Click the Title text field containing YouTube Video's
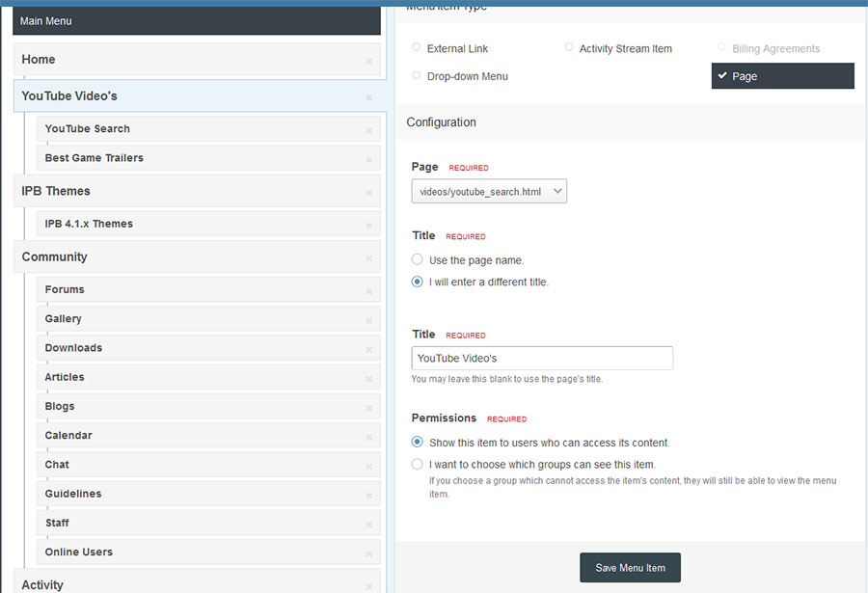 [x=541, y=358]
